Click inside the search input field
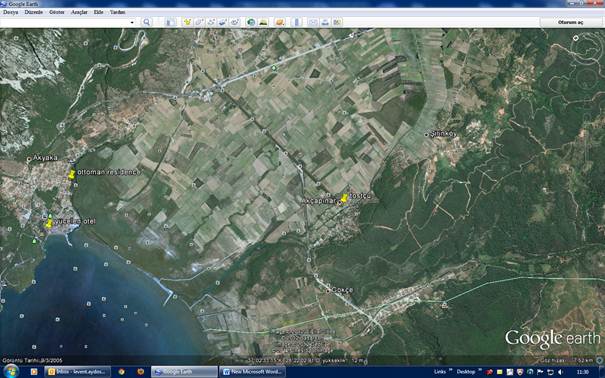Screen dimensions: 605x378 [65, 22]
